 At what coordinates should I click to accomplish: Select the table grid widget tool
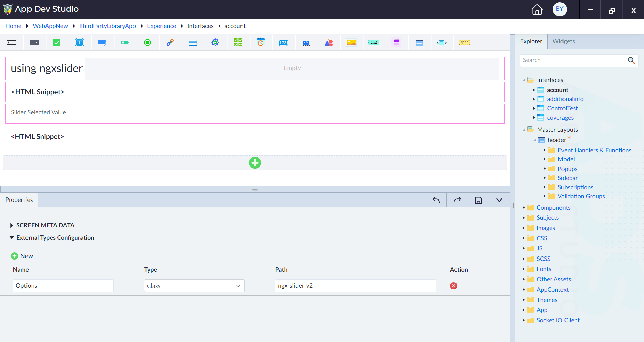193,43
